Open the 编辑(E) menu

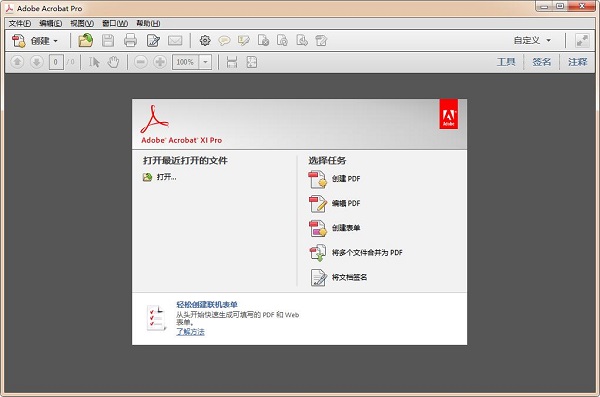pos(51,23)
